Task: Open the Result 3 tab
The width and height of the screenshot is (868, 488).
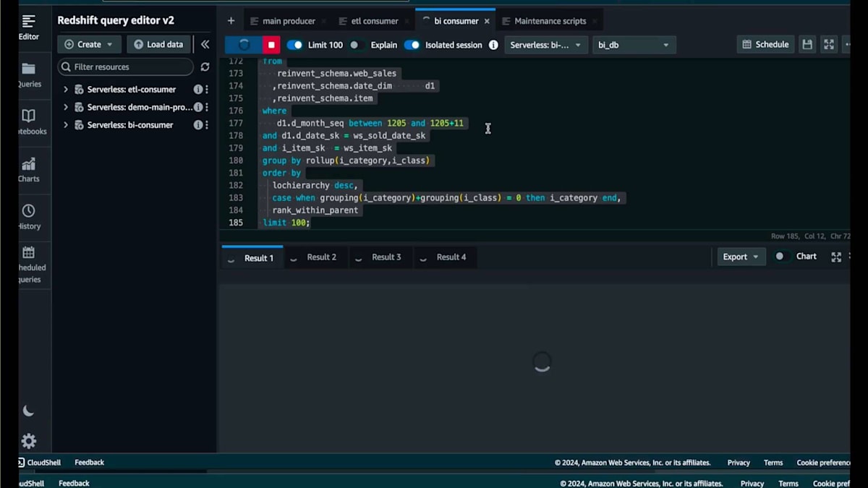Action: [380, 257]
